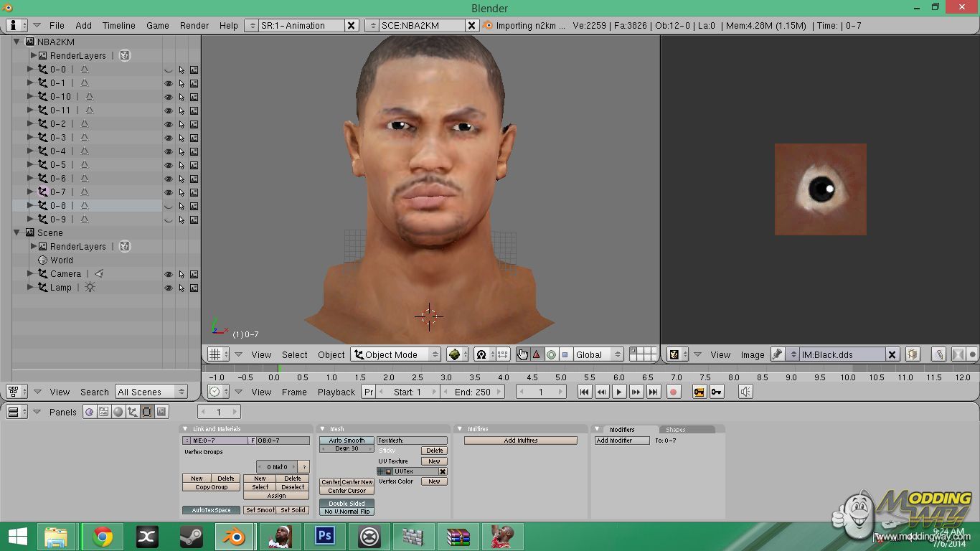Click the timeline audio speaker icon
This screenshot has width=980, height=551.
click(745, 392)
